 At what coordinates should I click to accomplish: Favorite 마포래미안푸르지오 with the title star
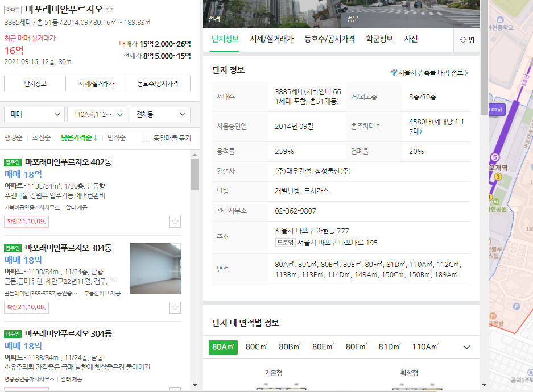(x=109, y=9)
